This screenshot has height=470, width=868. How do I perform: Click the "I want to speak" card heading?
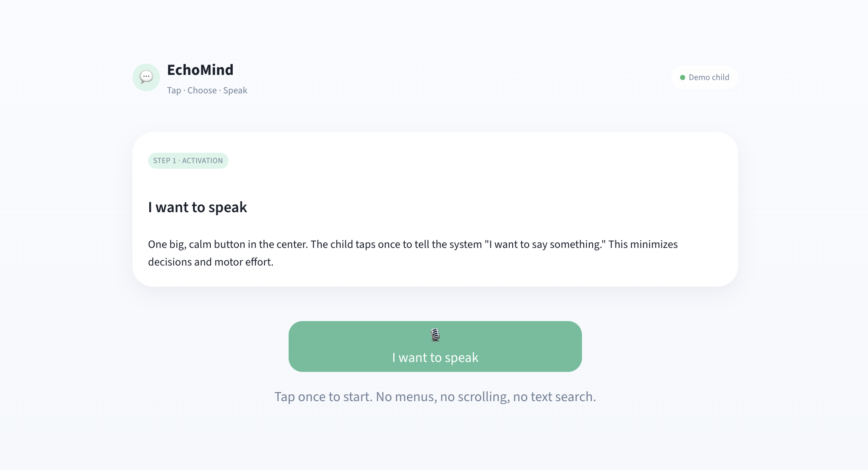[197, 207]
